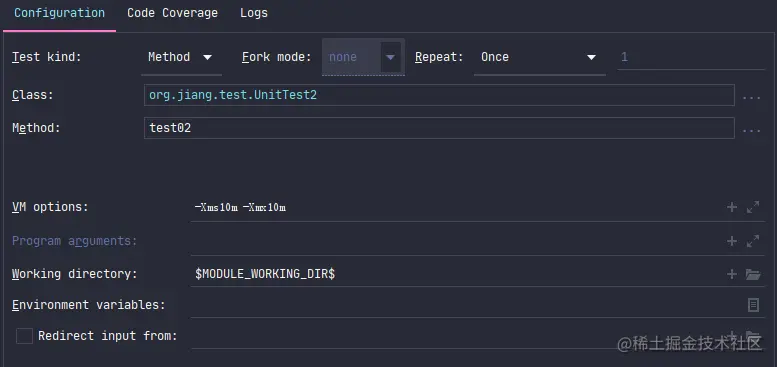This screenshot has height=367, width=777.
Task: Open the Repeat Once dropdown
Action: tap(540, 57)
